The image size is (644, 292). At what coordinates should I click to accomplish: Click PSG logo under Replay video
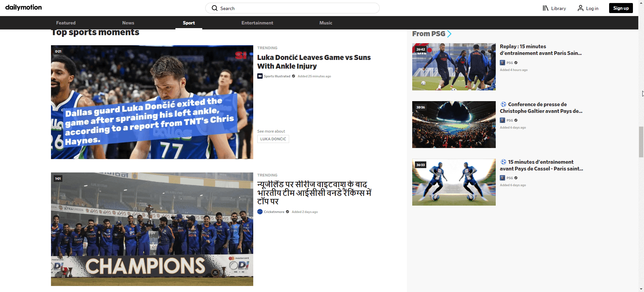[502, 63]
